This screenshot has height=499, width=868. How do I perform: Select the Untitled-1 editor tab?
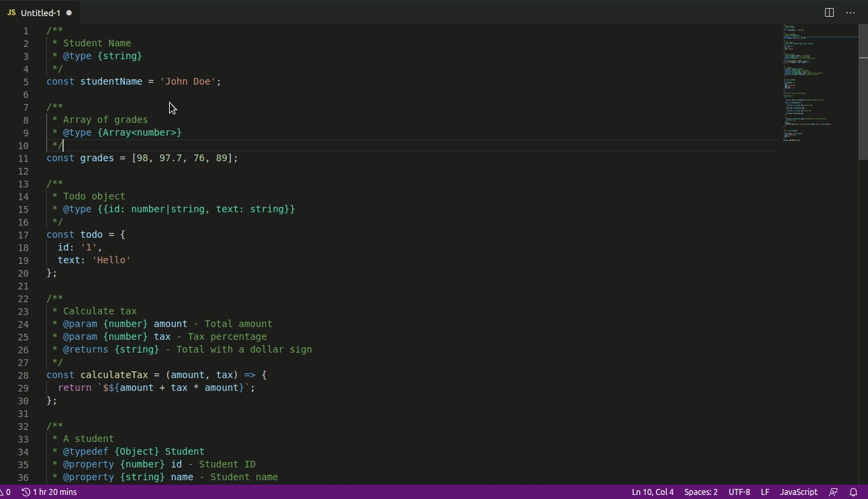(x=40, y=13)
